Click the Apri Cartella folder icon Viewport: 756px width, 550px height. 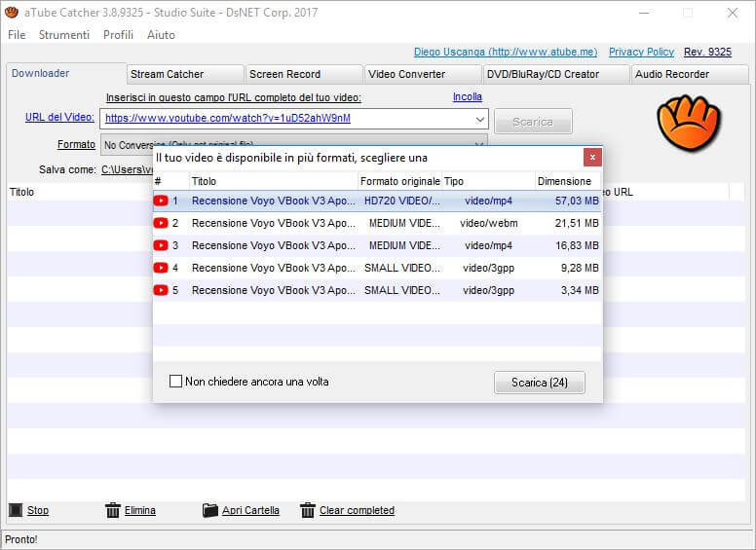click(x=210, y=510)
